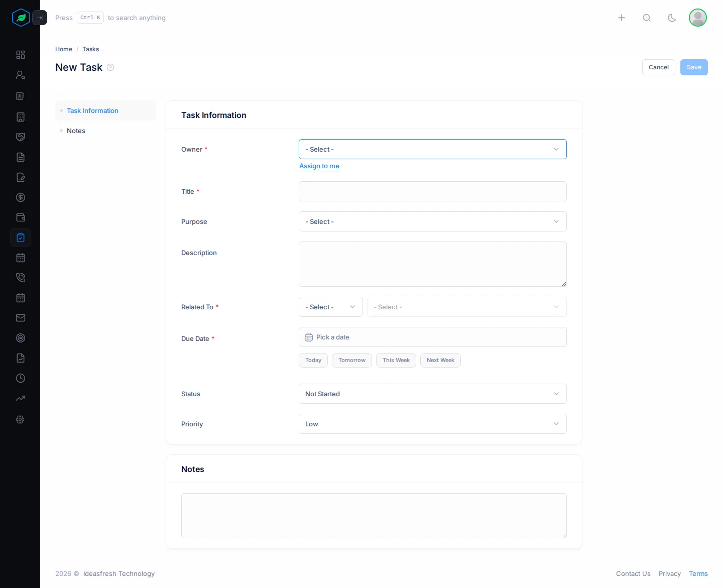Open the settings gear icon in sidebar

point(21,419)
